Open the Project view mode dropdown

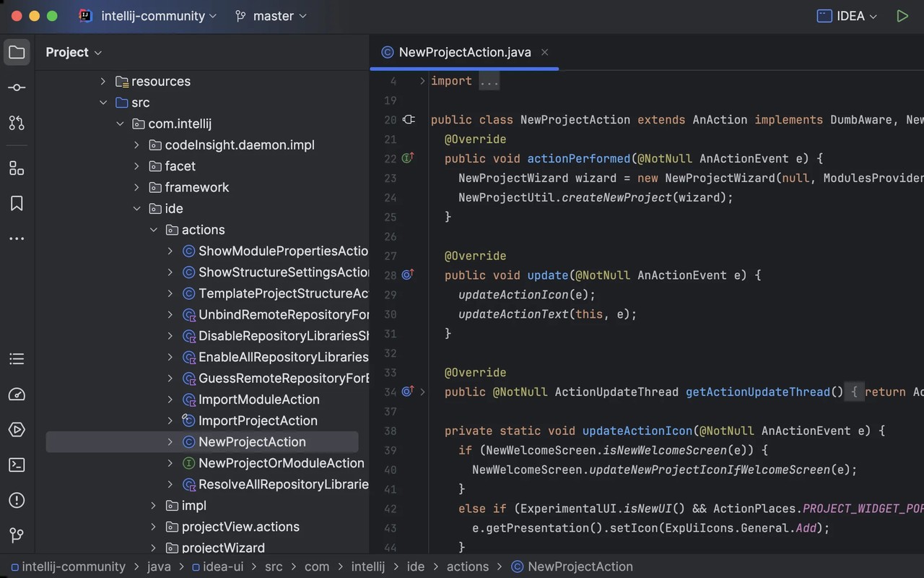pos(74,52)
